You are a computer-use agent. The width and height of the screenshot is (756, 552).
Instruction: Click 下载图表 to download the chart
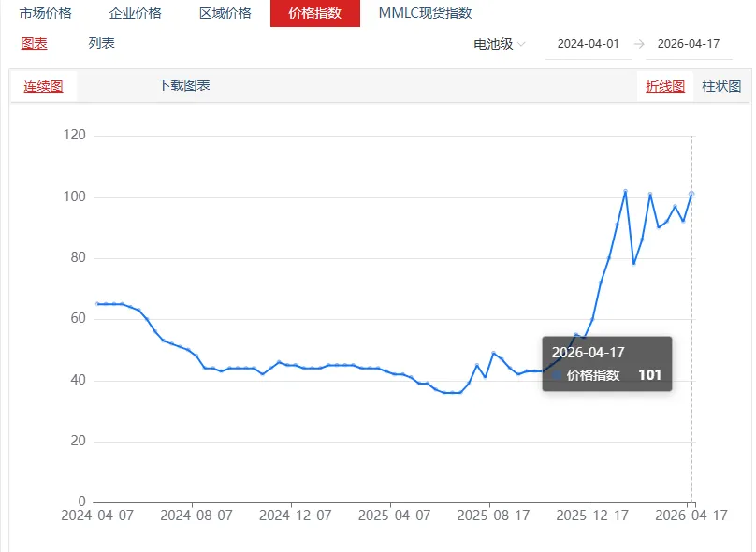[x=182, y=84]
